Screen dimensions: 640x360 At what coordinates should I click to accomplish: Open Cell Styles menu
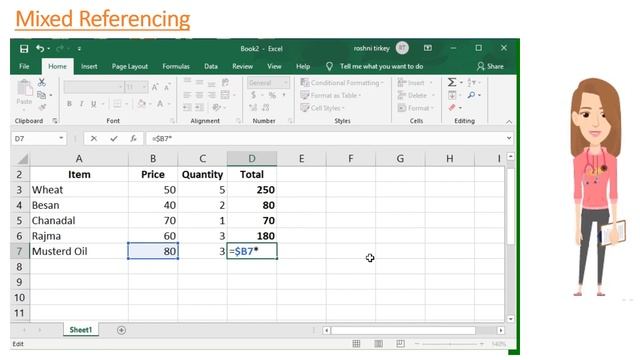(x=322, y=108)
